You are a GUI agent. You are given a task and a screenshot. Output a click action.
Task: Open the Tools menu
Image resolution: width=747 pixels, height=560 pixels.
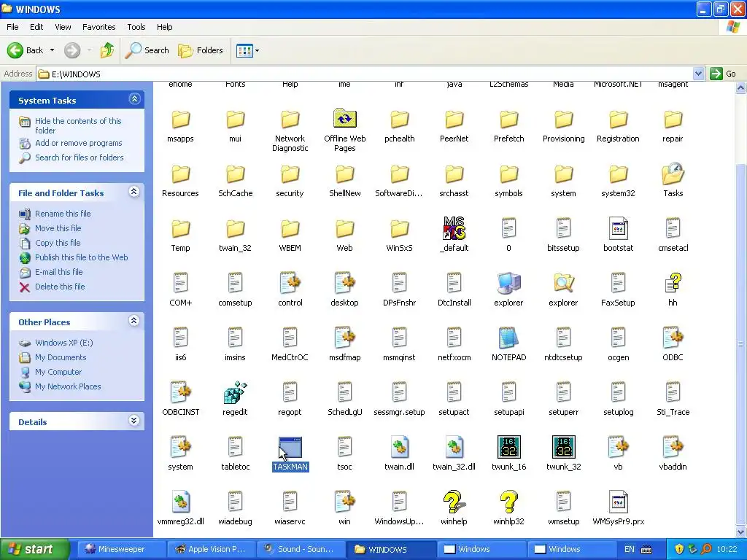pos(136,27)
